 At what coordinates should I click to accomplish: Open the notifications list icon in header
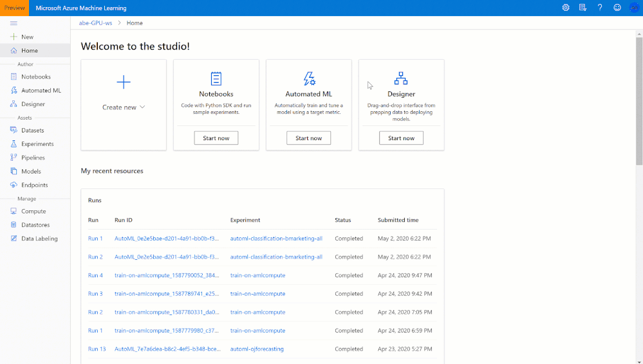582,8
